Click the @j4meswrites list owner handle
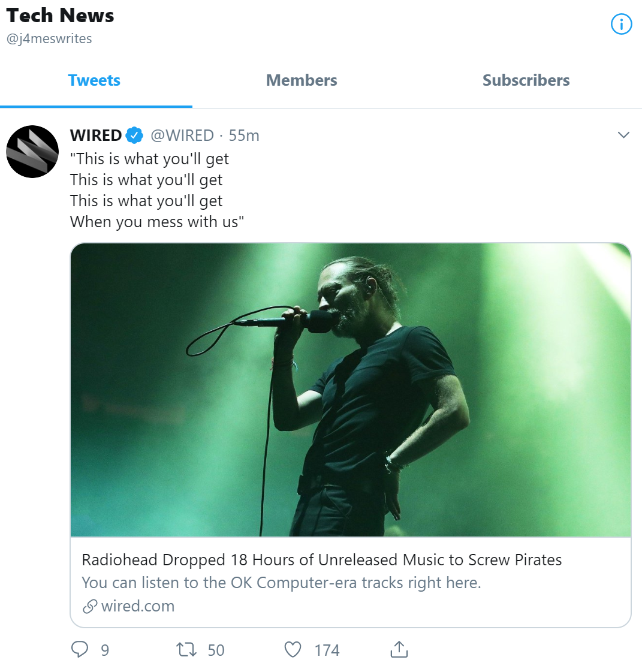Viewport: 642px width, 672px height. coord(49,39)
